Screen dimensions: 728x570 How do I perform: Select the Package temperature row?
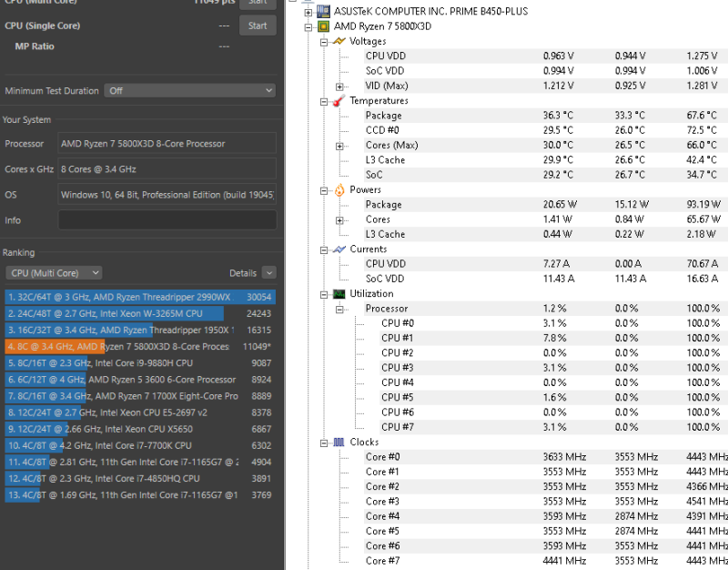tap(546, 116)
